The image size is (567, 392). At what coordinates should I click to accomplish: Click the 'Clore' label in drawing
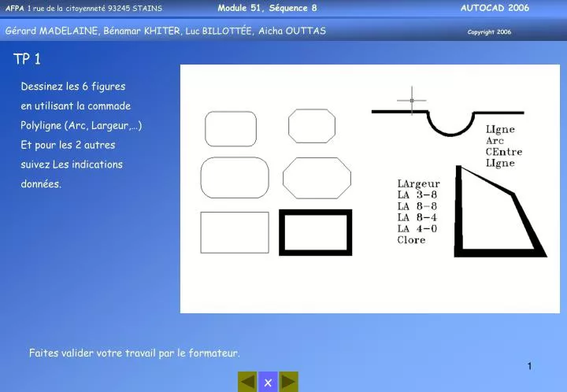click(x=411, y=240)
